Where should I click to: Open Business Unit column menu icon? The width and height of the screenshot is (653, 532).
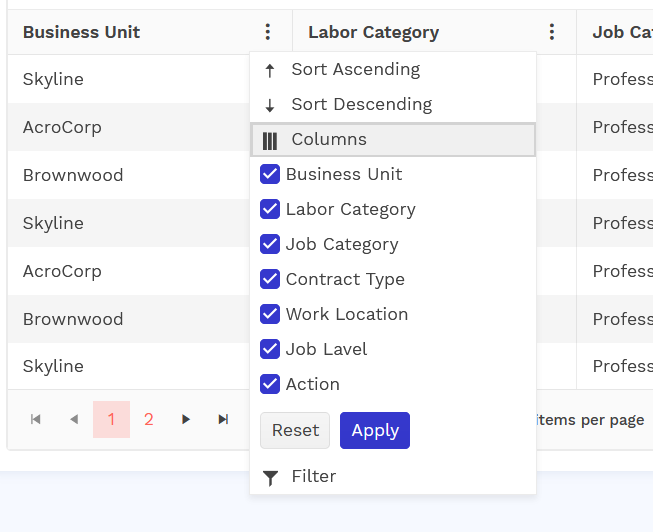coord(267,32)
